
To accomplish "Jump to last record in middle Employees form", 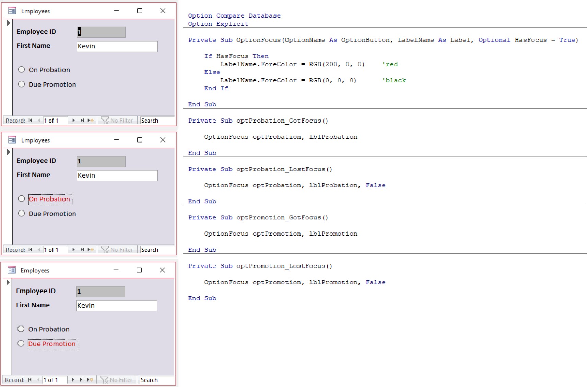I will (82, 250).
